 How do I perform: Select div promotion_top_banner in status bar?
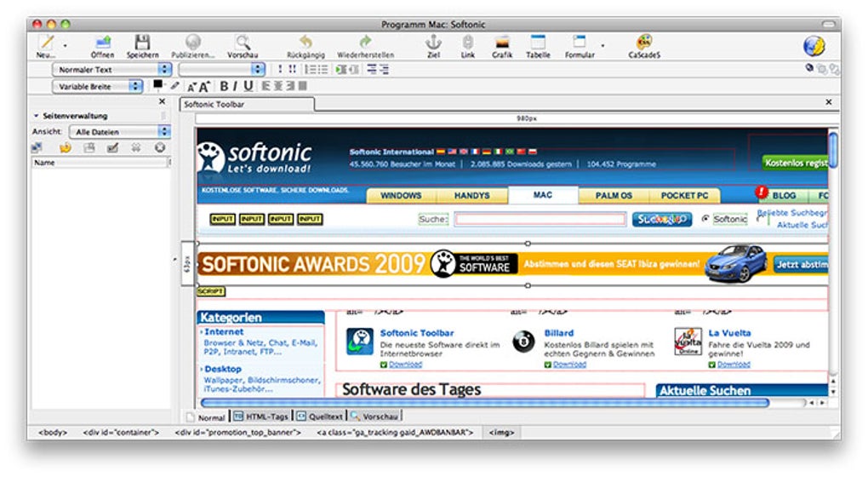click(x=238, y=432)
